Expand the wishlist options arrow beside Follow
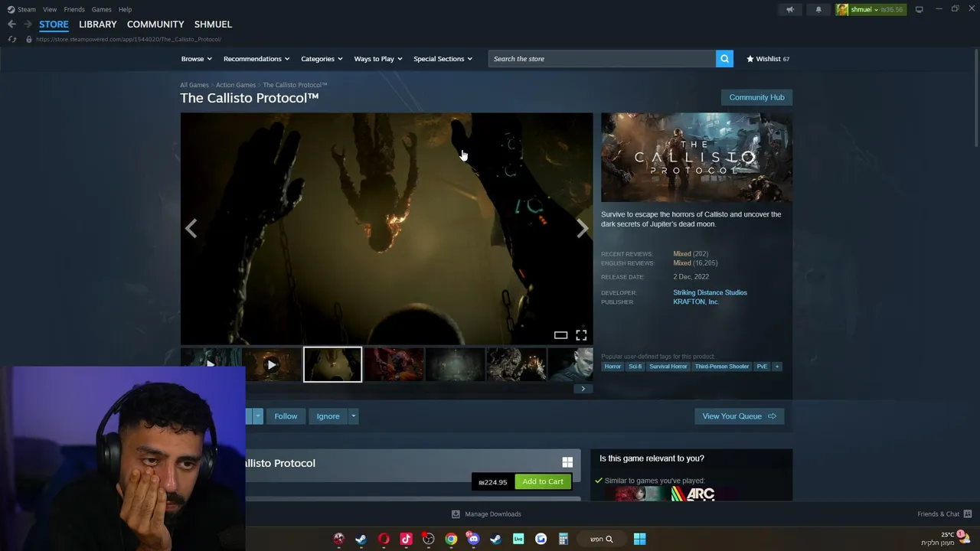The width and height of the screenshot is (980, 551). click(258, 416)
